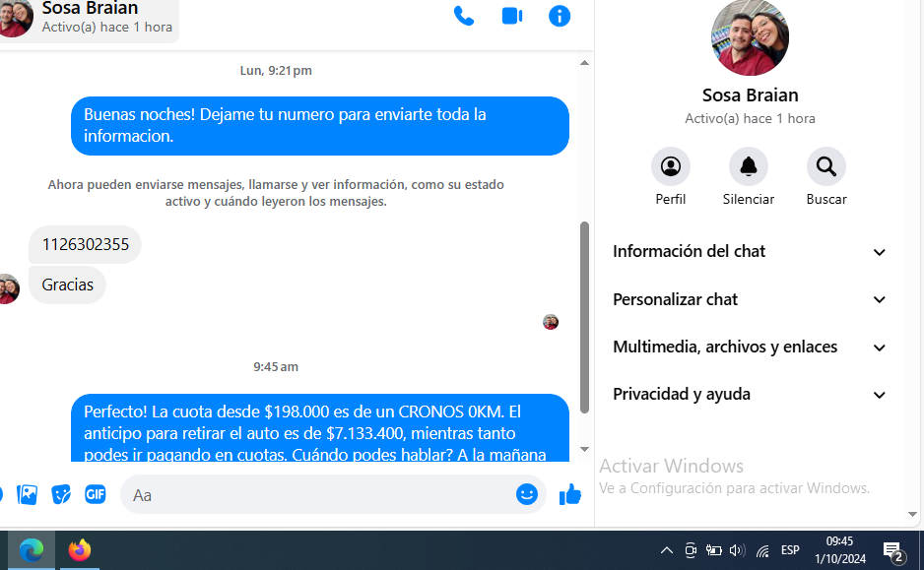Viewport: 924px width, 570px height.
Task: Expand Información del chat section
Action: click(x=749, y=251)
